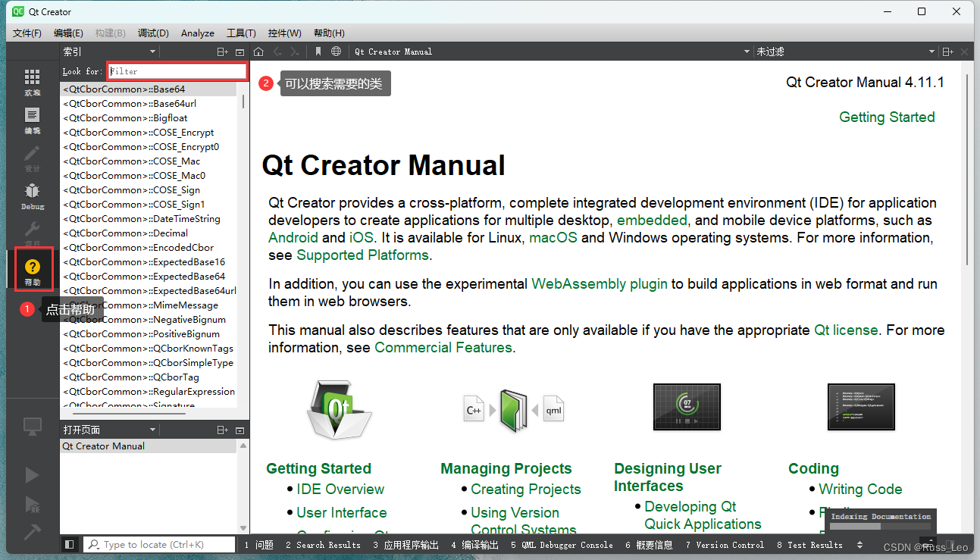Split the help viewer window
The height and width of the screenshot is (560, 980).
[947, 52]
